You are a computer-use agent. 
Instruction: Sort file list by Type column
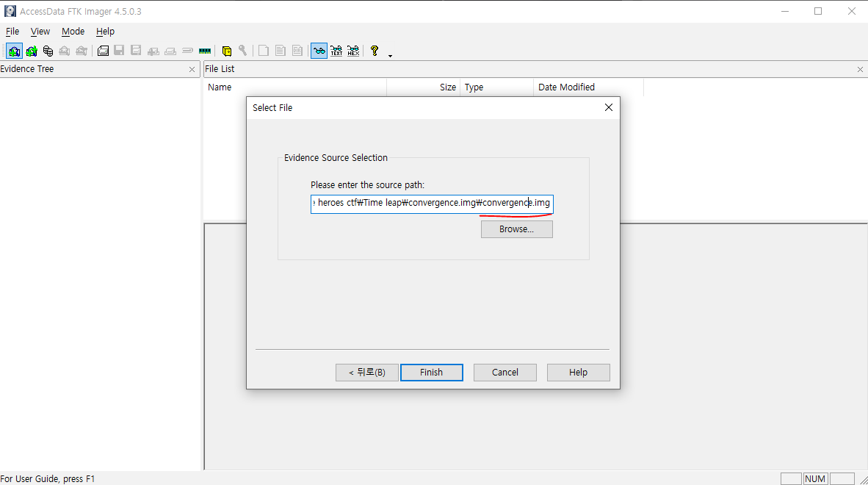[497, 87]
